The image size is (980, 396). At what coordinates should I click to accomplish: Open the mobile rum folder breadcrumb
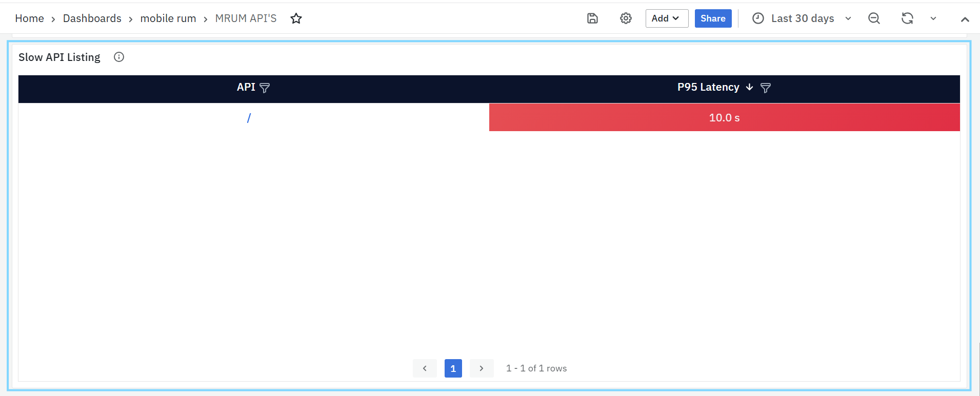click(x=168, y=18)
